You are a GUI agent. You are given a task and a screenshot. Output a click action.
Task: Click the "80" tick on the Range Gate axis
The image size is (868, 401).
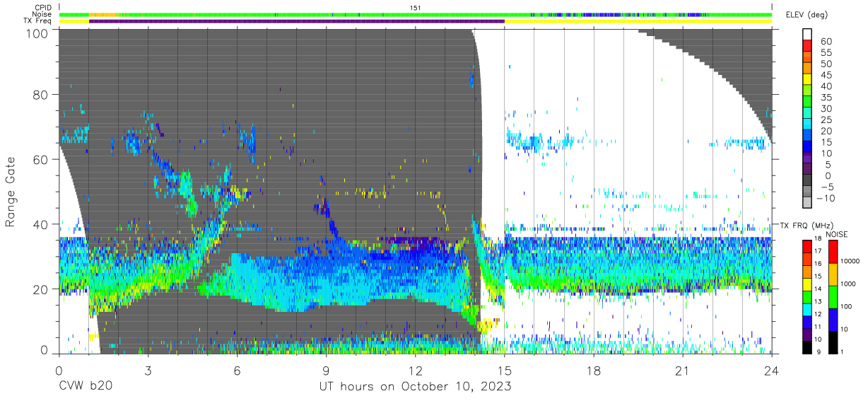(40, 95)
